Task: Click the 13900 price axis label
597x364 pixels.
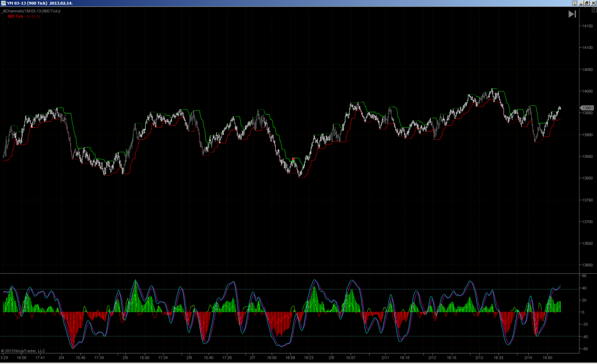Action: (588, 135)
